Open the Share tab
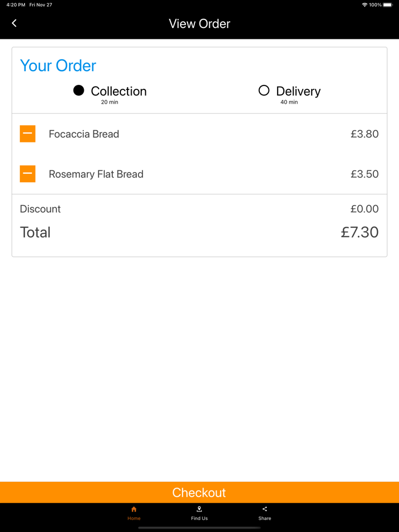Image resolution: width=399 pixels, height=532 pixels. [264, 513]
